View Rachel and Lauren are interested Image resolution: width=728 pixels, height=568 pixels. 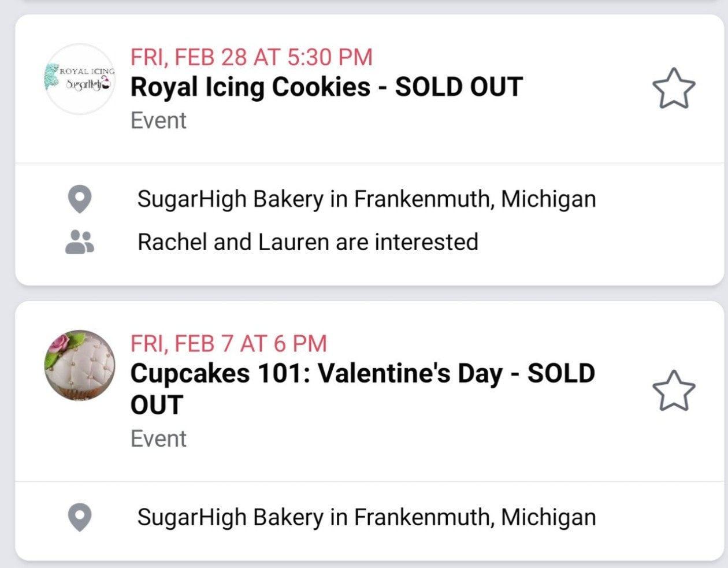308,242
